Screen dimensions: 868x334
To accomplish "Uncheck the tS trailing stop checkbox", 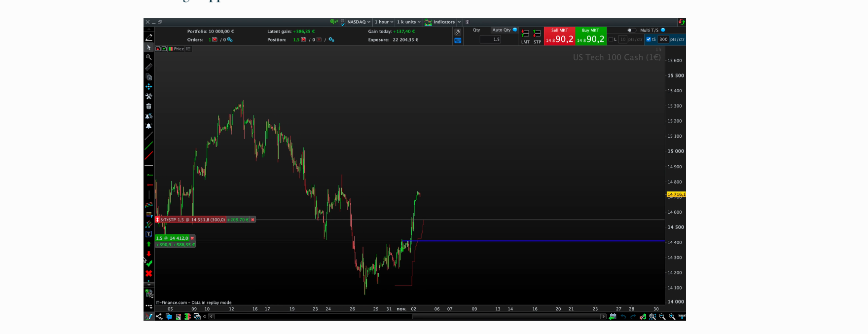I will pos(649,39).
